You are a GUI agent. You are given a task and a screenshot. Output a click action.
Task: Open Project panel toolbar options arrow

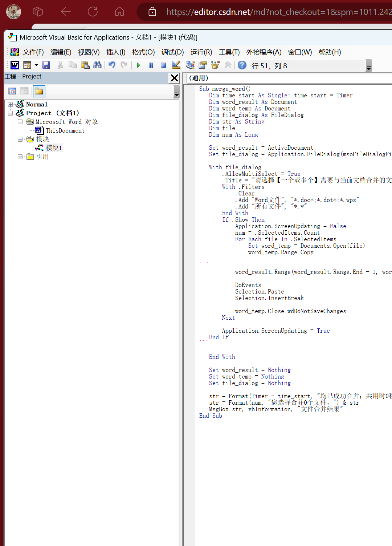click(177, 92)
